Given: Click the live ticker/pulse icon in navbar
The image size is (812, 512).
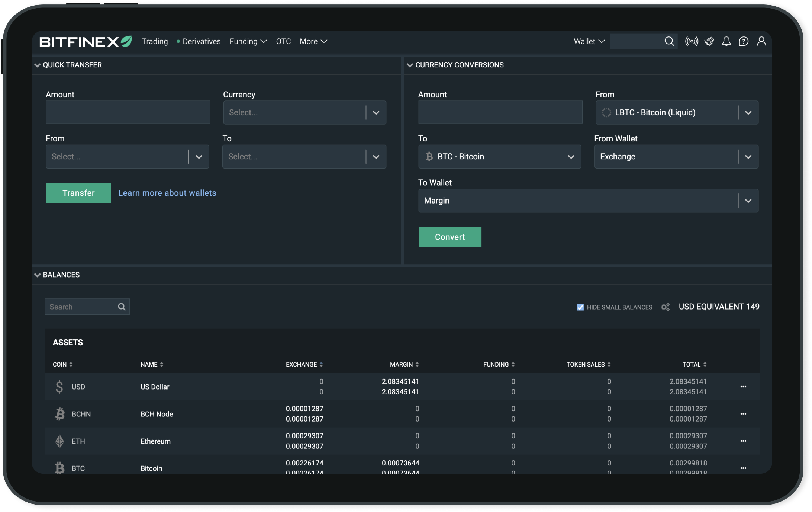Looking at the screenshot, I should coord(691,41).
